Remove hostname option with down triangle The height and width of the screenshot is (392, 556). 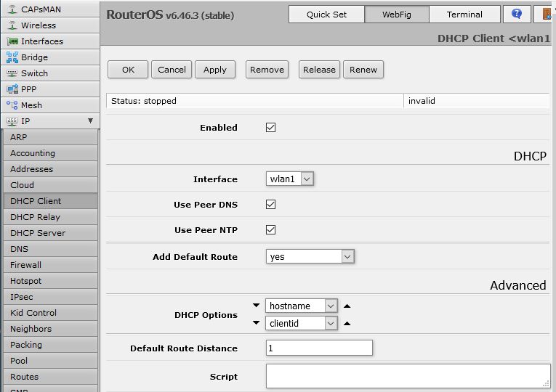(x=256, y=305)
